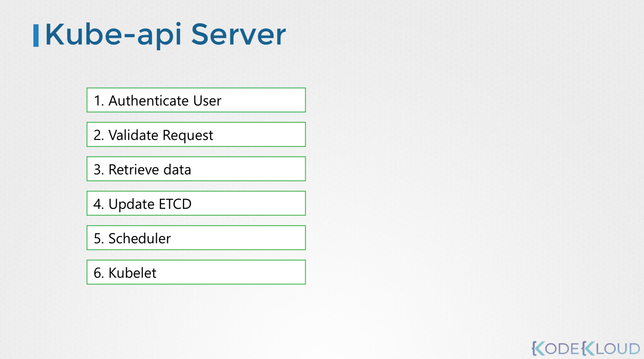Click the word "data" in step three

177,170
